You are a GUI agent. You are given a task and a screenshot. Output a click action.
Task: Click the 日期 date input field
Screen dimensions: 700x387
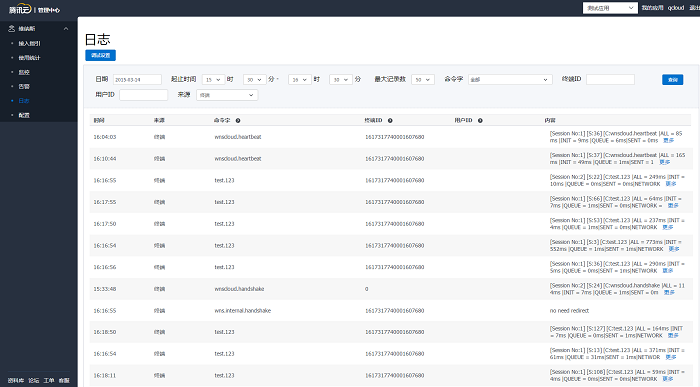[137, 79]
